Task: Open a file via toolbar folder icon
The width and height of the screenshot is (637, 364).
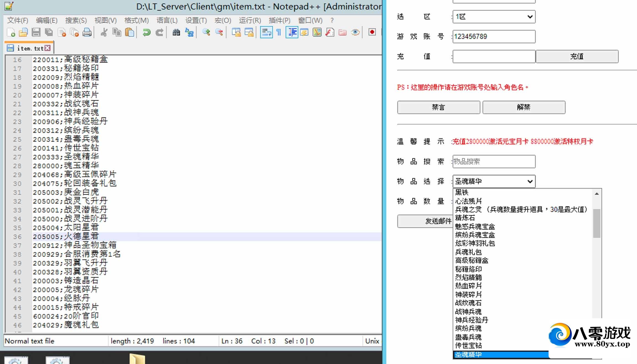Action: tap(23, 32)
